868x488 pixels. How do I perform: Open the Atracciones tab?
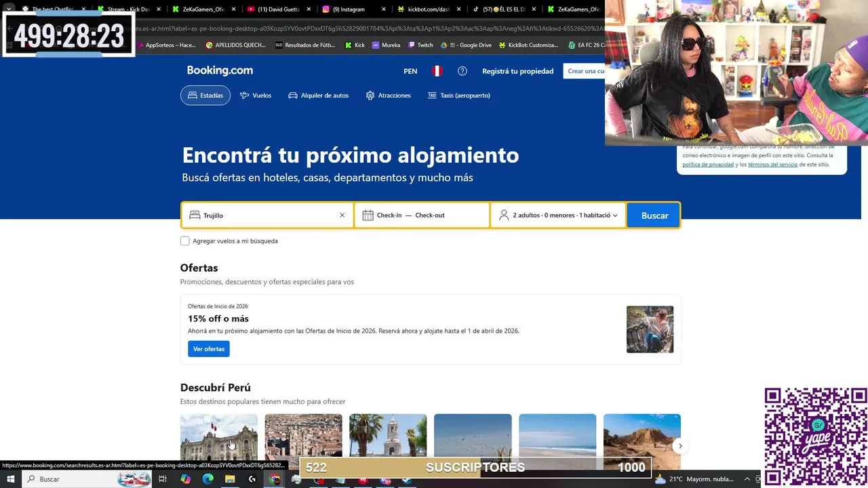pyautogui.click(x=389, y=96)
